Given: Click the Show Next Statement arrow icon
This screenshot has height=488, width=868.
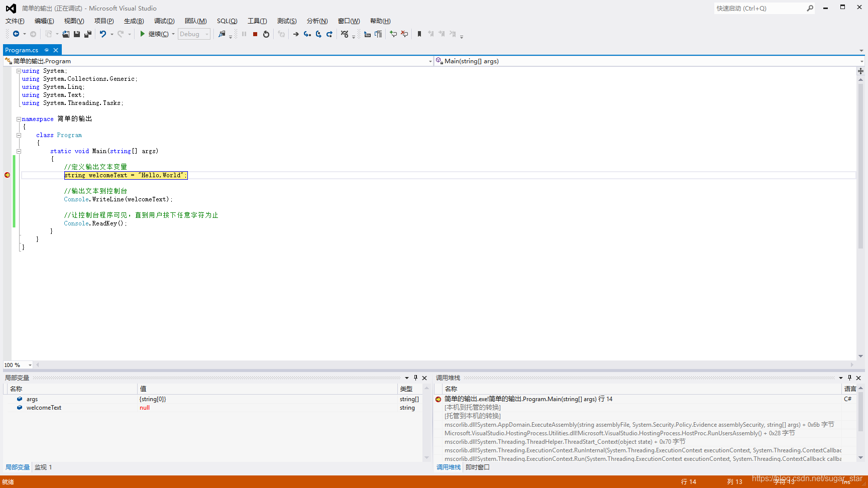Looking at the screenshot, I should (296, 34).
